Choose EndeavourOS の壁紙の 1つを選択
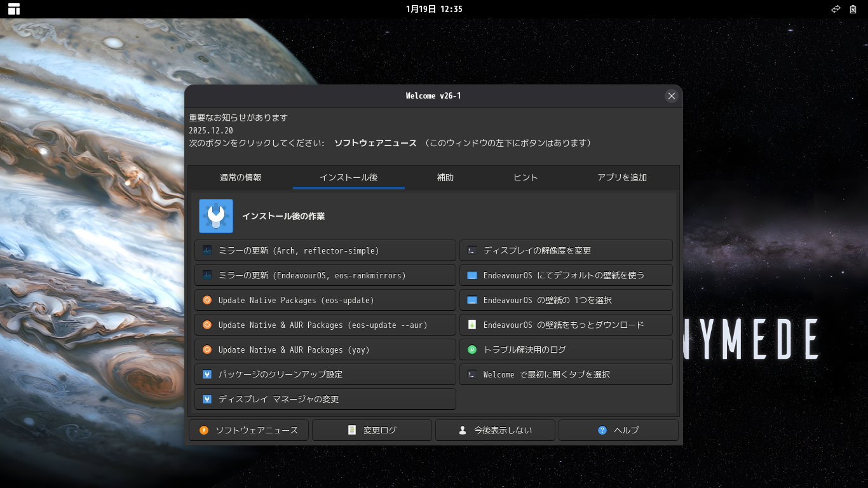Image resolution: width=868 pixels, height=488 pixels. 566,300
